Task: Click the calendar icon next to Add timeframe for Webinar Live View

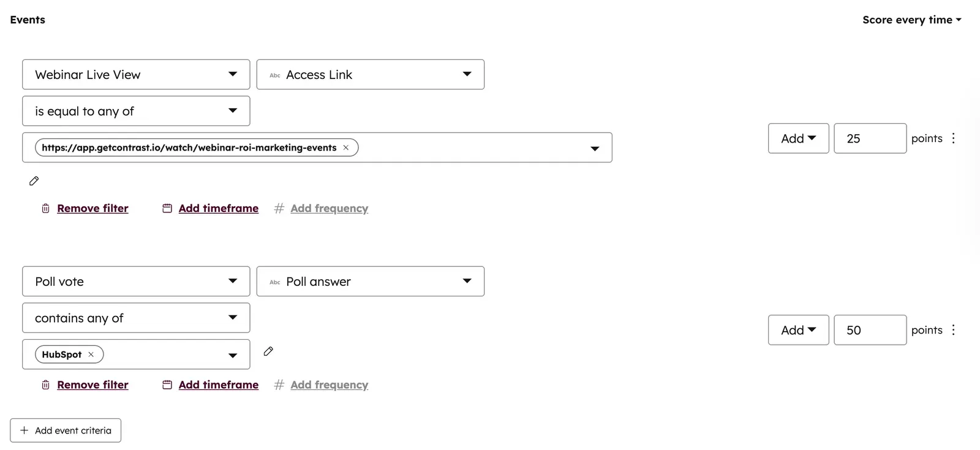Action: tap(166, 208)
